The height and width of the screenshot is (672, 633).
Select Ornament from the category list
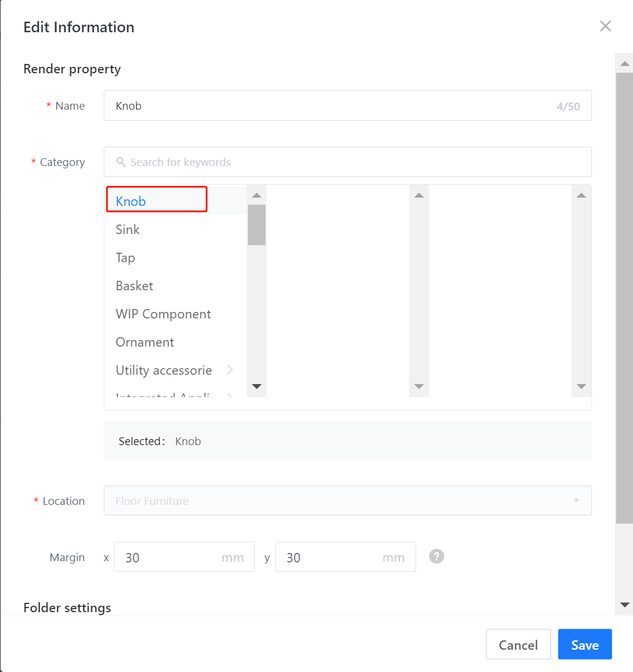click(145, 342)
